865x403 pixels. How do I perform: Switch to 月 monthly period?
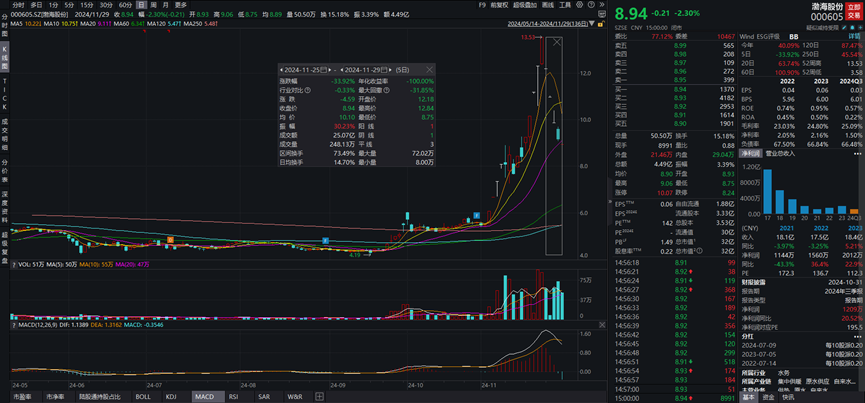click(165, 4)
